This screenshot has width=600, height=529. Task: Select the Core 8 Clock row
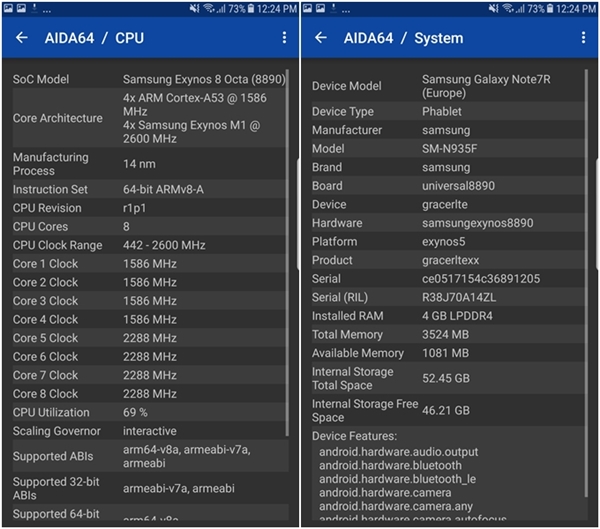[149, 394]
